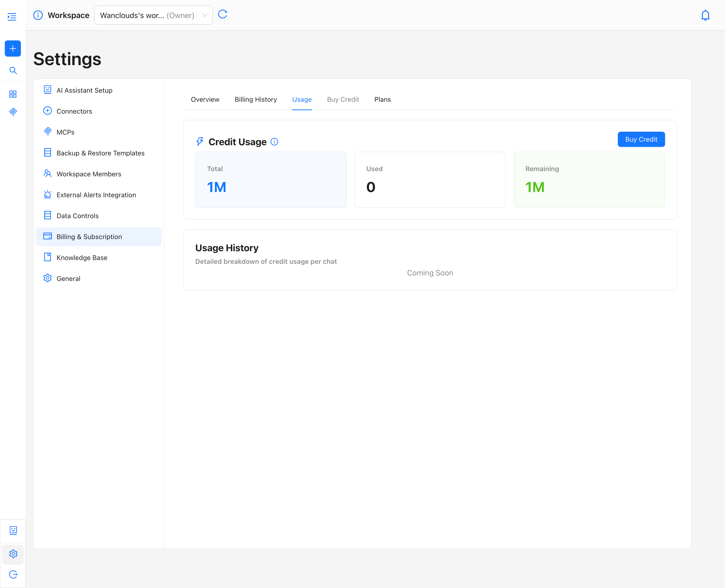Open Workspace Members settings
This screenshot has width=725, height=588.
89,174
